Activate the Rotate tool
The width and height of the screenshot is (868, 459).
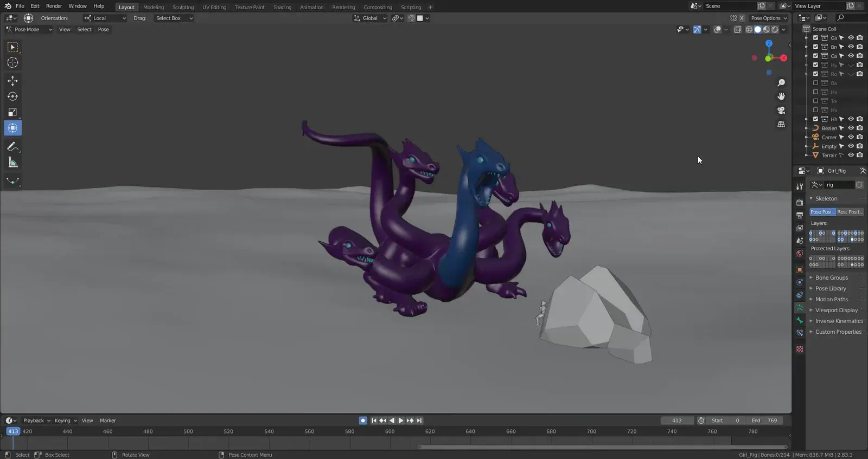coord(12,96)
